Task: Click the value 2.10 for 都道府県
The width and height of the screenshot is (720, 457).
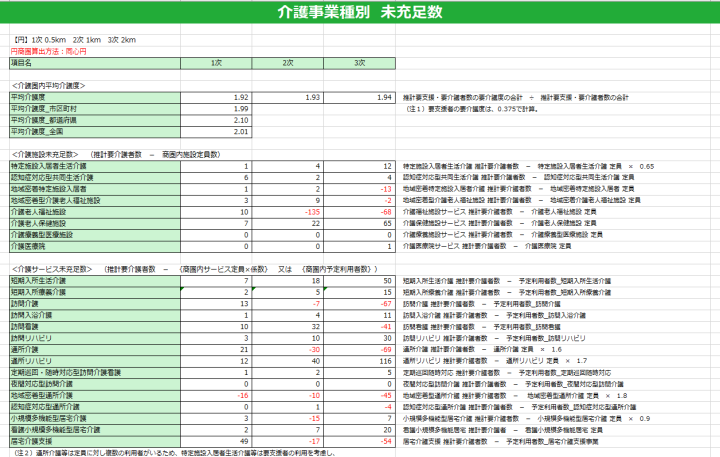Action: [216, 120]
